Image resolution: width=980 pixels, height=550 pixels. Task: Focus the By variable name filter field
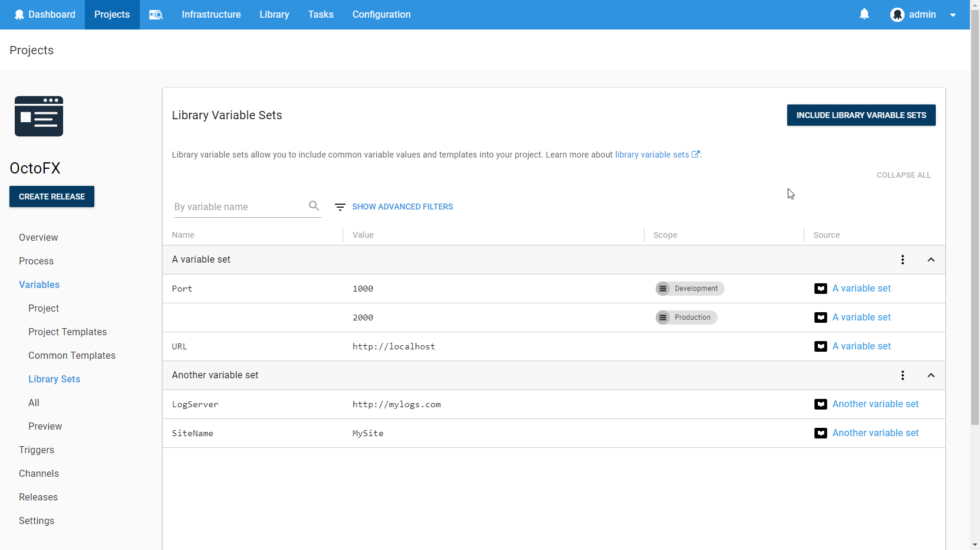[238, 207]
